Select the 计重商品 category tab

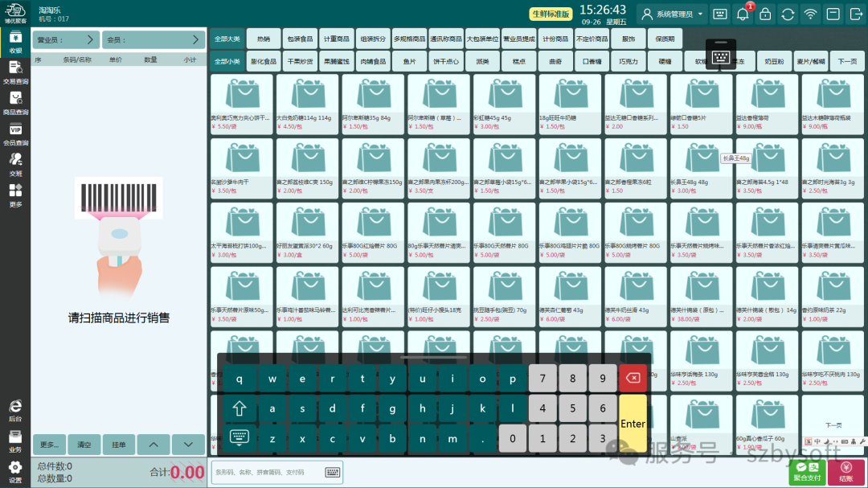click(337, 39)
